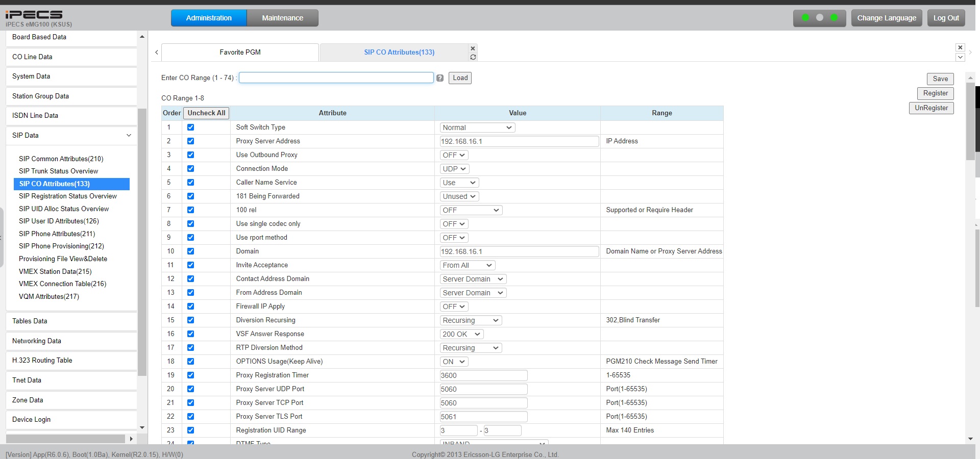Open the Invite Acceptance dropdown
The height and width of the screenshot is (459, 980).
(467, 265)
